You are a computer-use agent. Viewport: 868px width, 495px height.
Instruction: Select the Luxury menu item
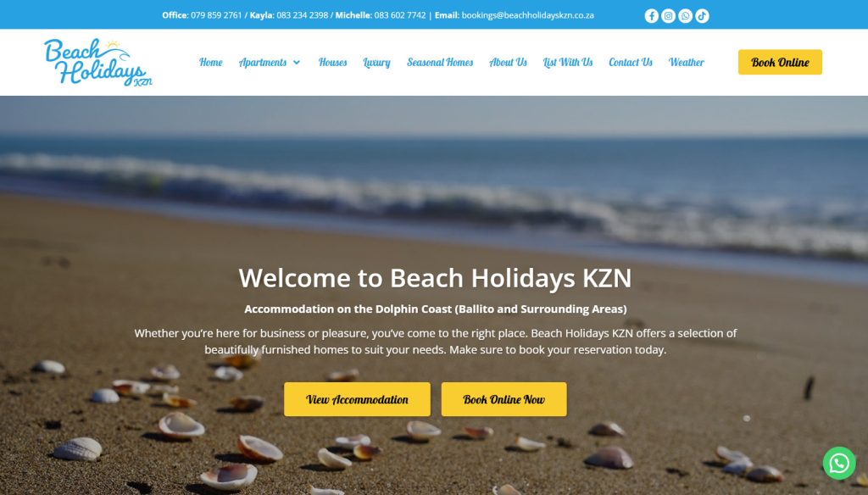(377, 63)
